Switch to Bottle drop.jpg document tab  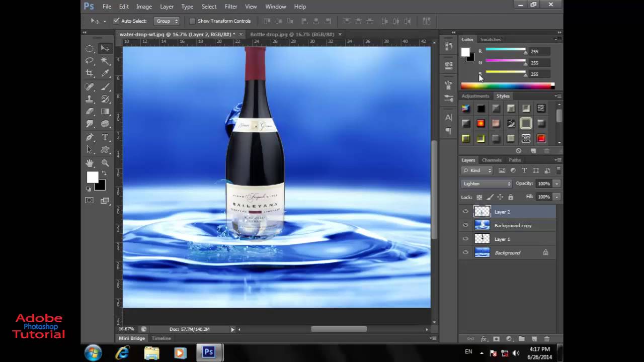(x=292, y=34)
